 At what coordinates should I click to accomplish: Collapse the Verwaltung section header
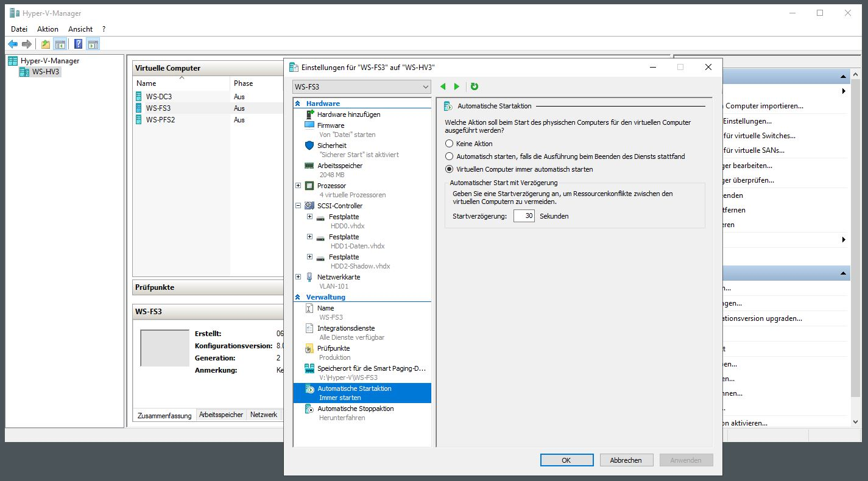(298, 297)
